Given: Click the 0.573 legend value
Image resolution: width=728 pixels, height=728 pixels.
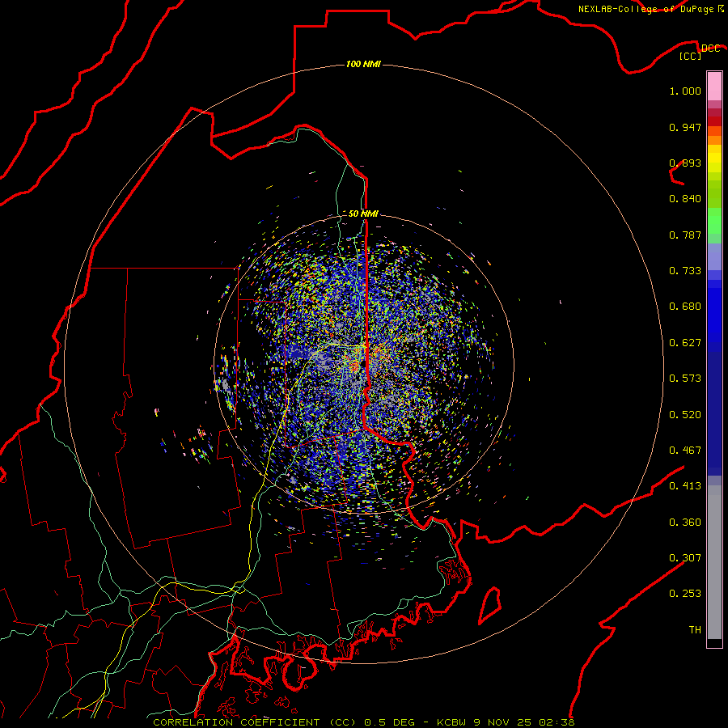Looking at the screenshot, I should 685,379.
